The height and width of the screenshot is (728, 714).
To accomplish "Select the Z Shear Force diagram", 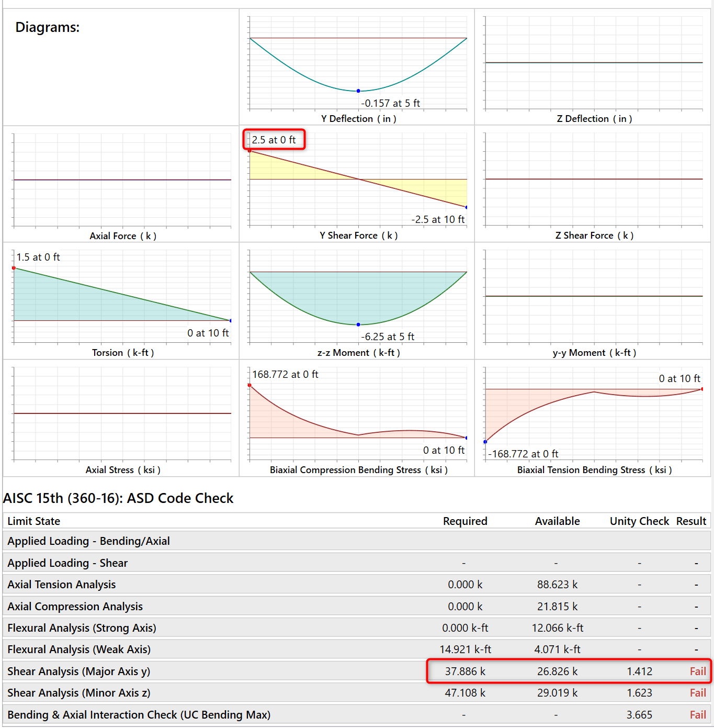I will click(x=594, y=181).
